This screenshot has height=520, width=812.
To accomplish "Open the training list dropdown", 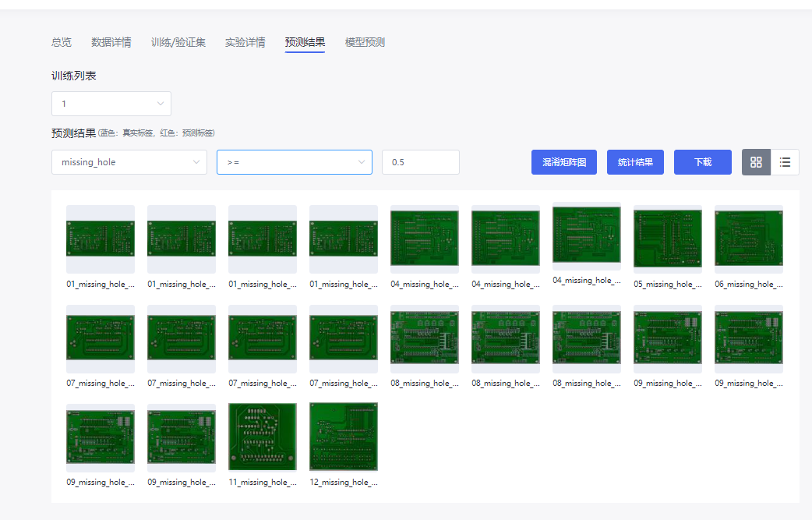I will click(x=111, y=104).
